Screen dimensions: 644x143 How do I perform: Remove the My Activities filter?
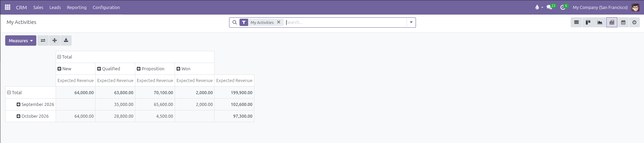(279, 22)
